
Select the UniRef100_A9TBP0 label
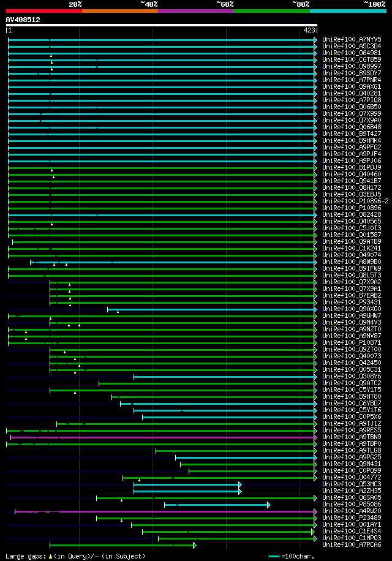[x=352, y=443]
